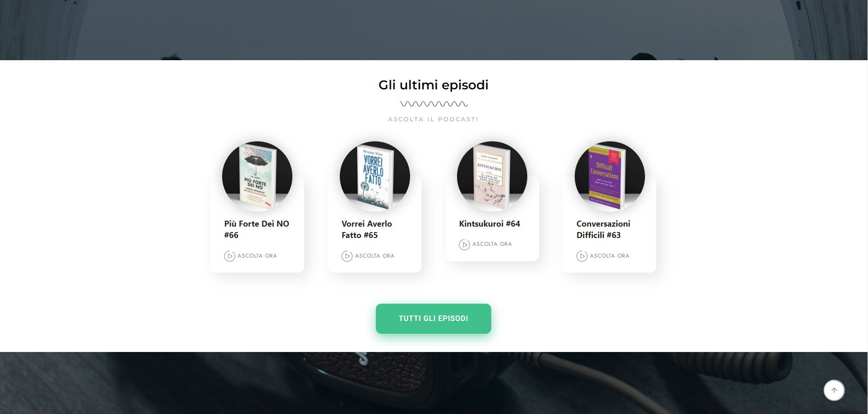Click the Ascolta il podcast subtitle
Viewport: 868px width, 414px height.
[x=433, y=119]
